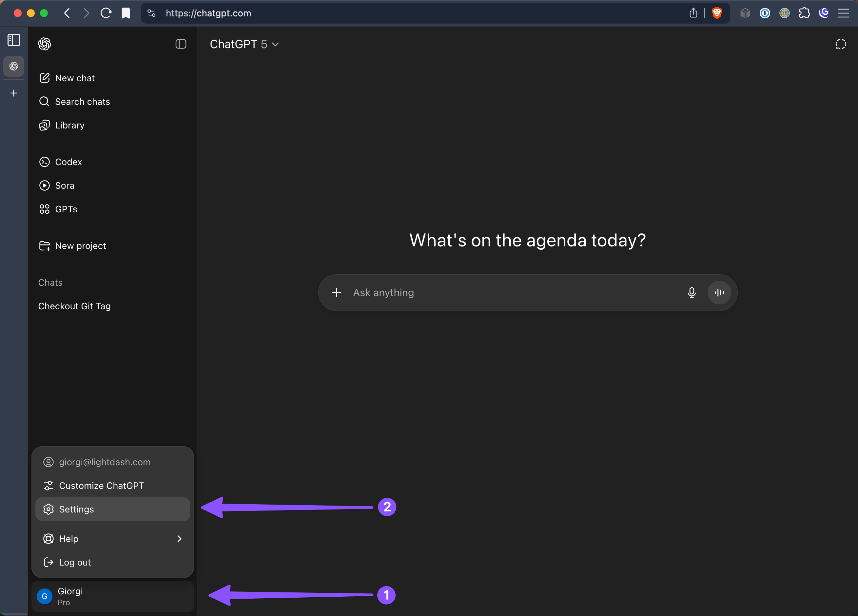The width and height of the screenshot is (858, 616).
Task: Click the browser extensions puzzle icon
Action: tap(804, 13)
